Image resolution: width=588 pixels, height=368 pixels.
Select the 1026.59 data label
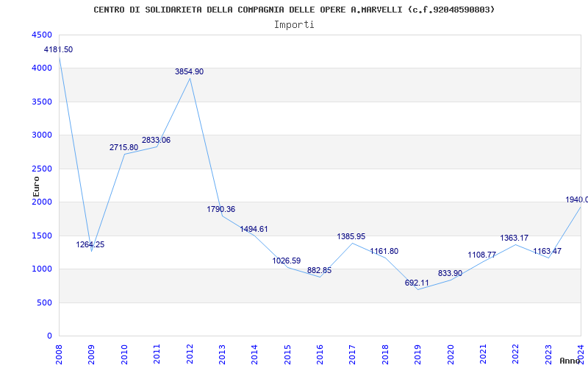click(287, 261)
